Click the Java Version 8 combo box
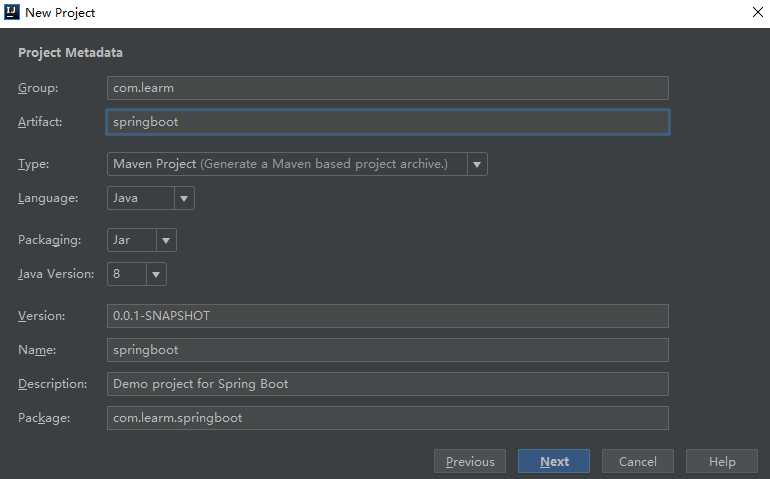Viewport: 770px width, 479px height. pyautogui.click(x=126, y=274)
